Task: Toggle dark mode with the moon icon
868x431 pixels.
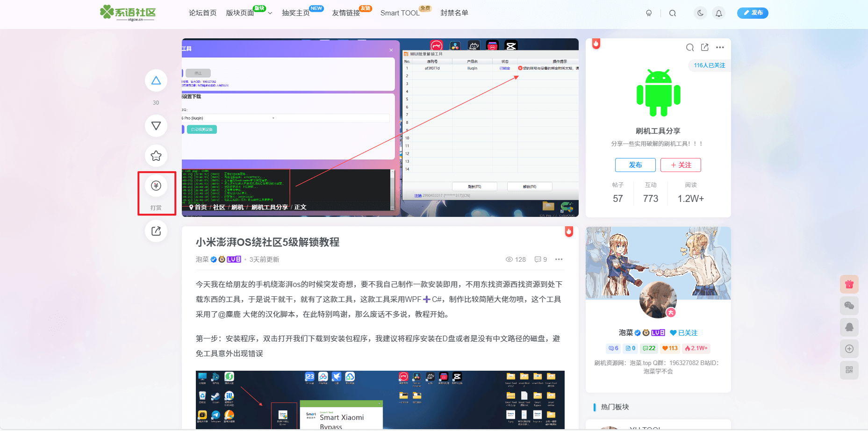Action: coord(700,13)
